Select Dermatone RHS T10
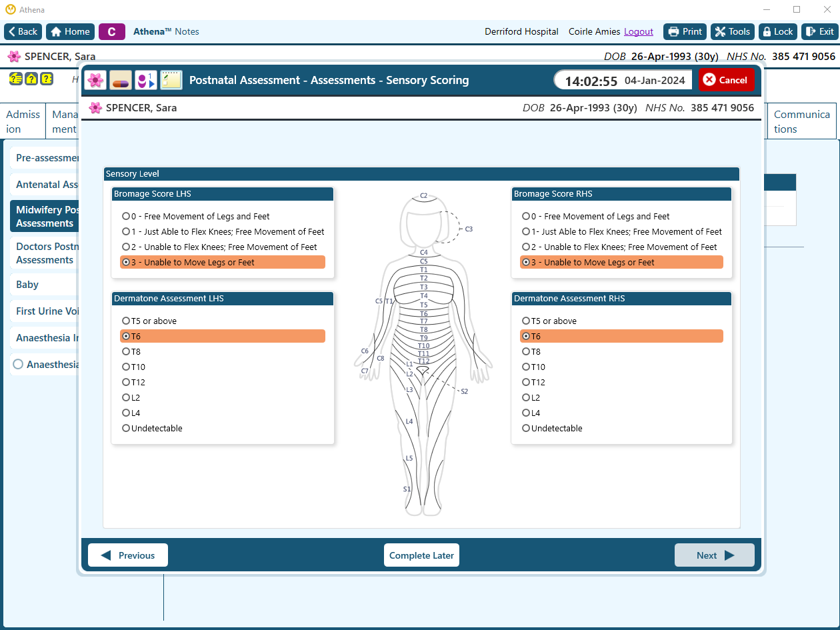 click(621, 367)
